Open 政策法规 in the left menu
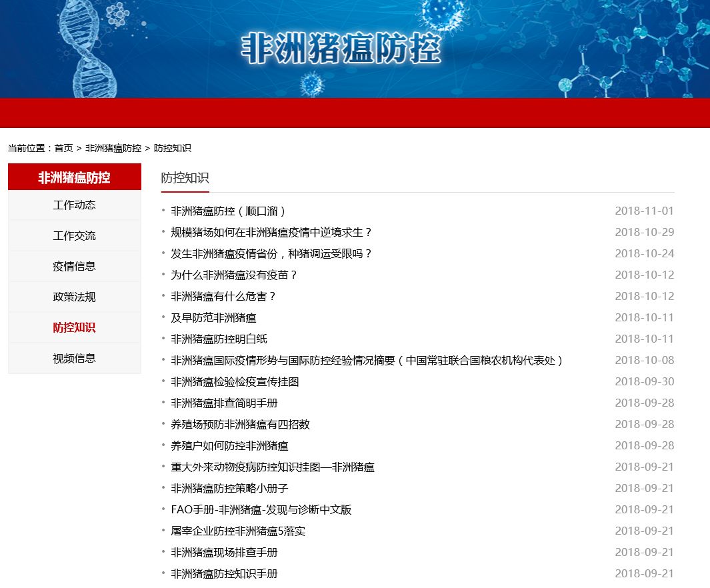Image resolution: width=710 pixels, height=588 pixels. tap(74, 297)
